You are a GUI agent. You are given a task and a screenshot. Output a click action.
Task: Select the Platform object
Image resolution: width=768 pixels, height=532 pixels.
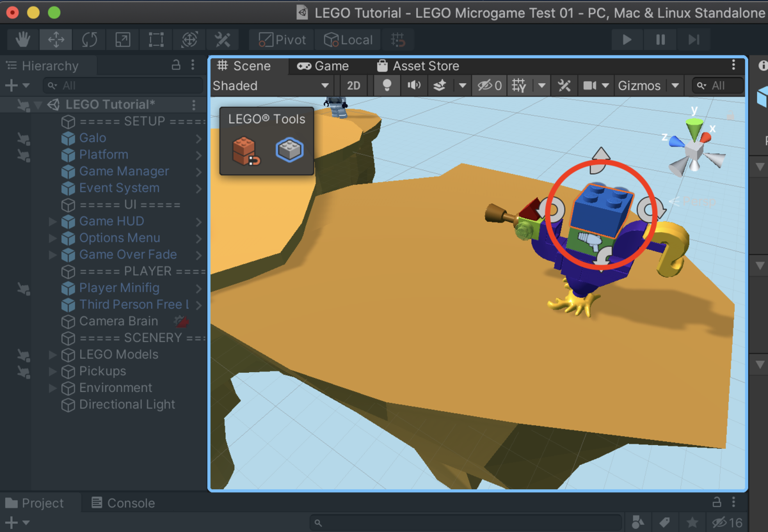(x=103, y=154)
